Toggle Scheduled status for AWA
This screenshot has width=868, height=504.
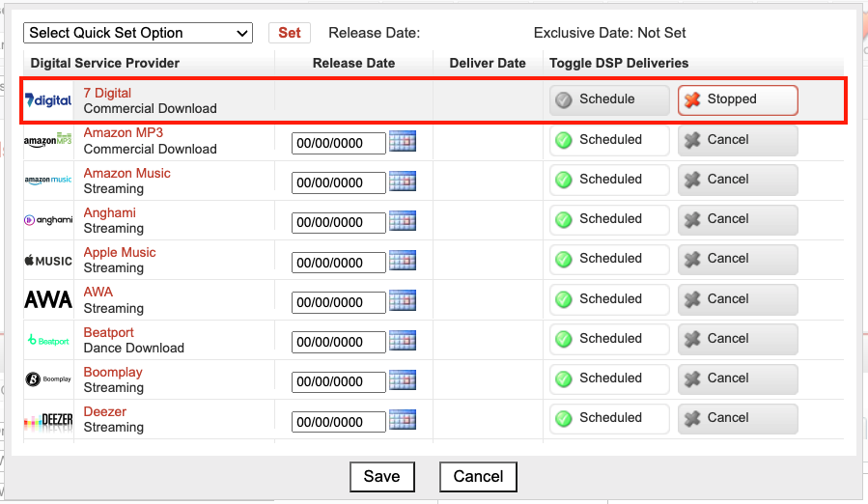[x=609, y=299]
